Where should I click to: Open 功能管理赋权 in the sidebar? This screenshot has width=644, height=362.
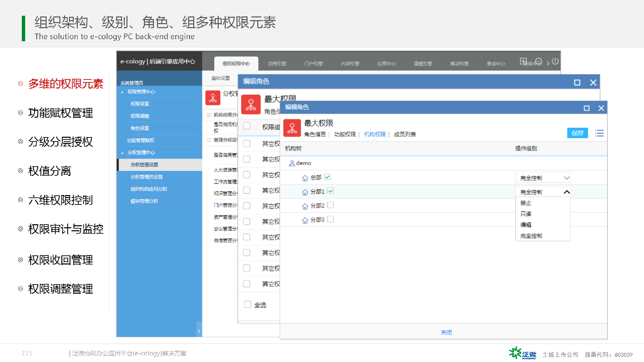pyautogui.click(x=141, y=140)
